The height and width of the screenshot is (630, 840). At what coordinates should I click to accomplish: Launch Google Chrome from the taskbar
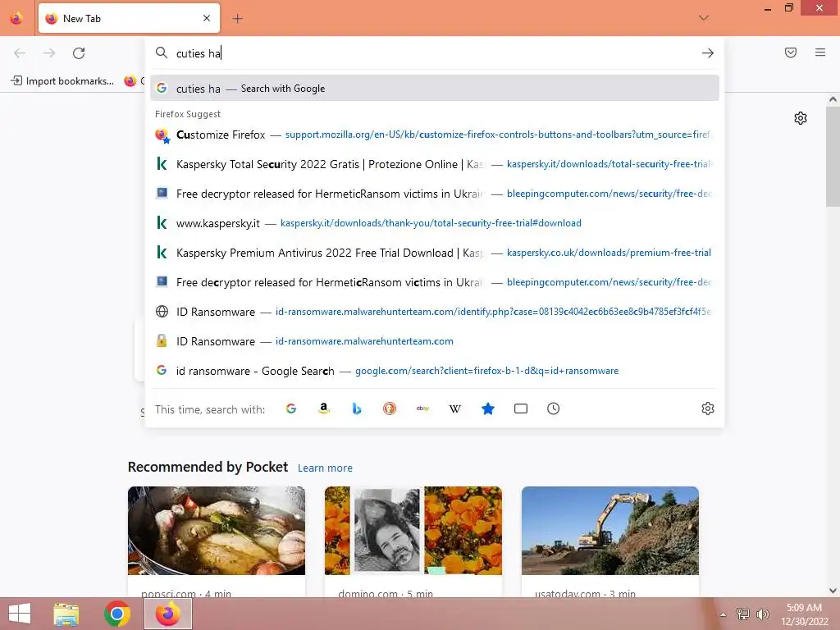coord(117,614)
